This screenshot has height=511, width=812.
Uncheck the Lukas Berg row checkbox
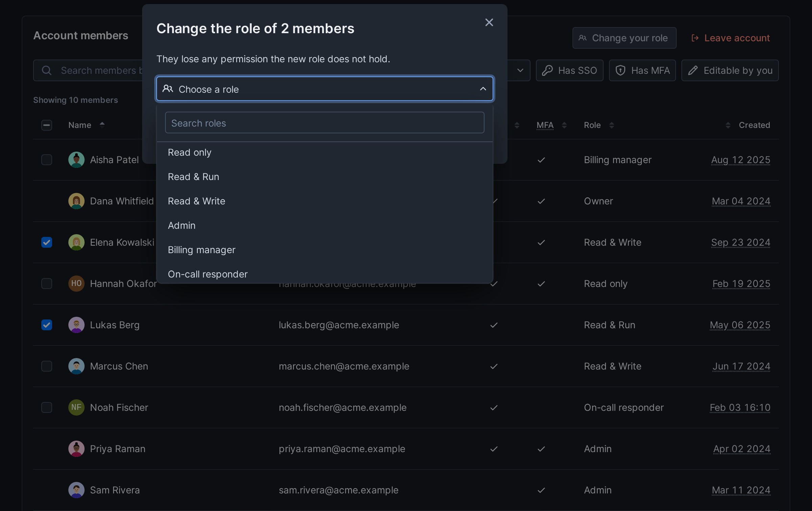[47, 325]
